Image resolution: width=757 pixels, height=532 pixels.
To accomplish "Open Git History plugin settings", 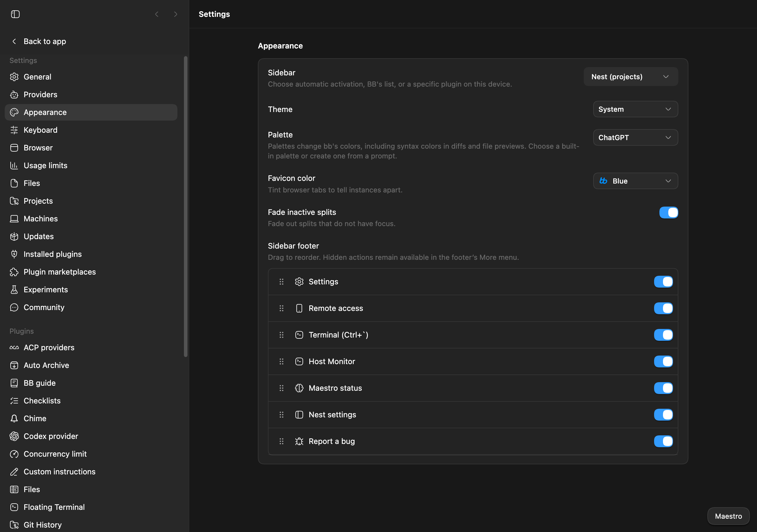I will (91, 525).
